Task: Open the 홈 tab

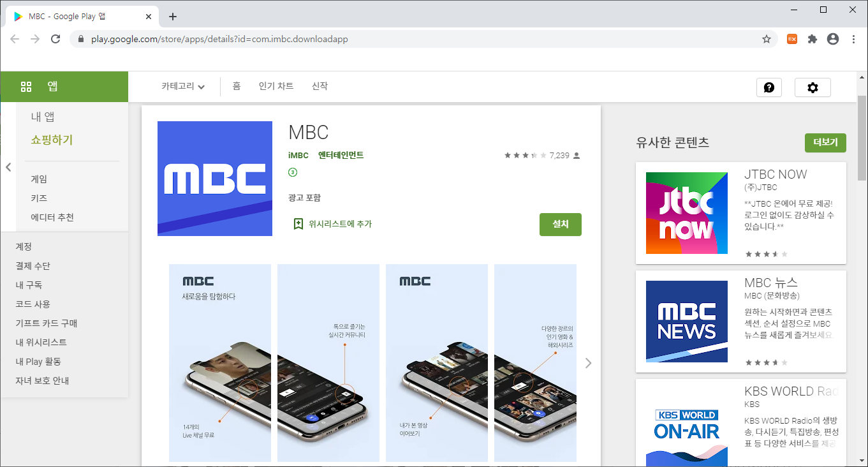Action: (237, 86)
